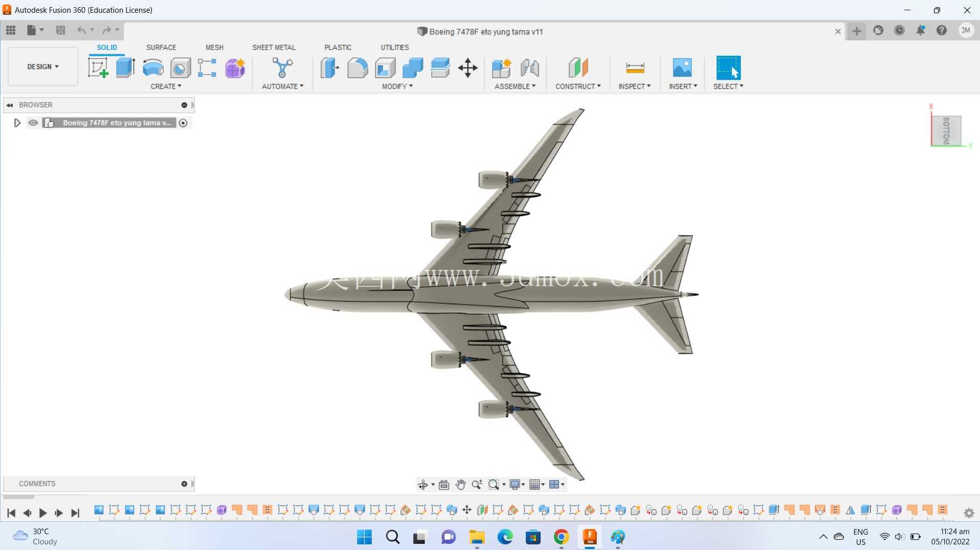This screenshot has height=550, width=980.
Task: Jump to timeline end
Action: (x=75, y=513)
